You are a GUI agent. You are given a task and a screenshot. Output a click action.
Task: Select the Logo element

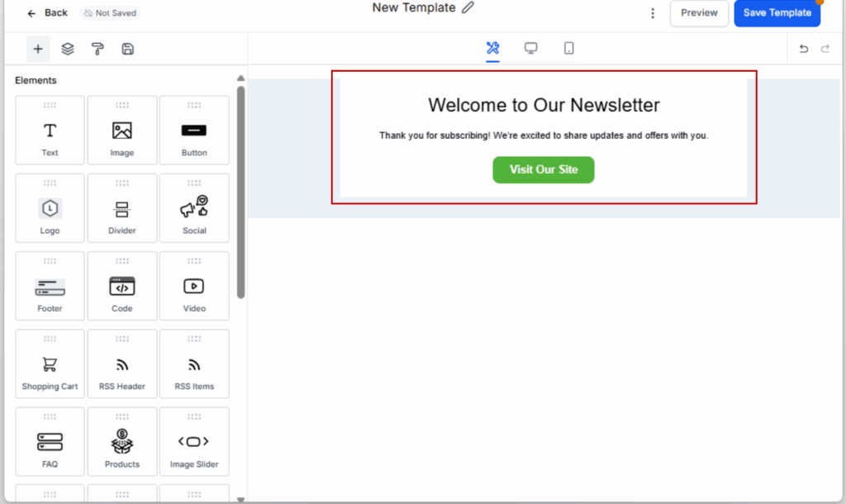coord(50,207)
